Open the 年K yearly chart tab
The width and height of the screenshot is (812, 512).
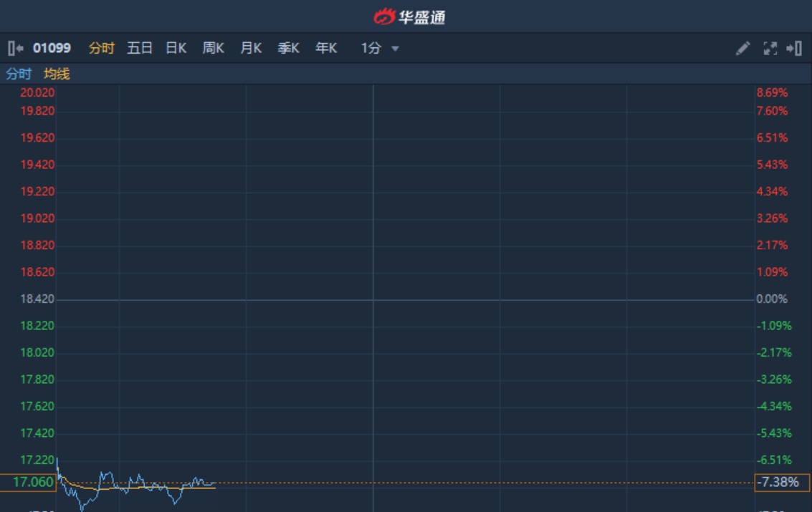pos(326,48)
